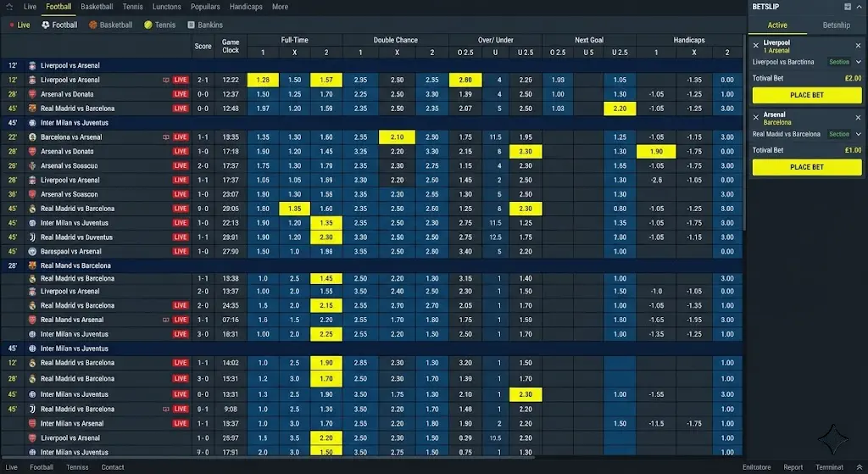Click the Game Clock column header

(x=231, y=46)
